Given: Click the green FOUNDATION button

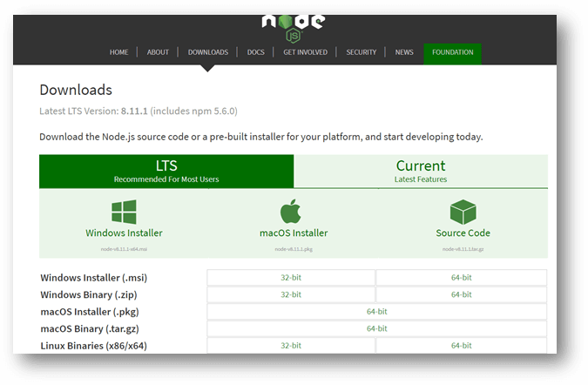Looking at the screenshot, I should (x=453, y=54).
